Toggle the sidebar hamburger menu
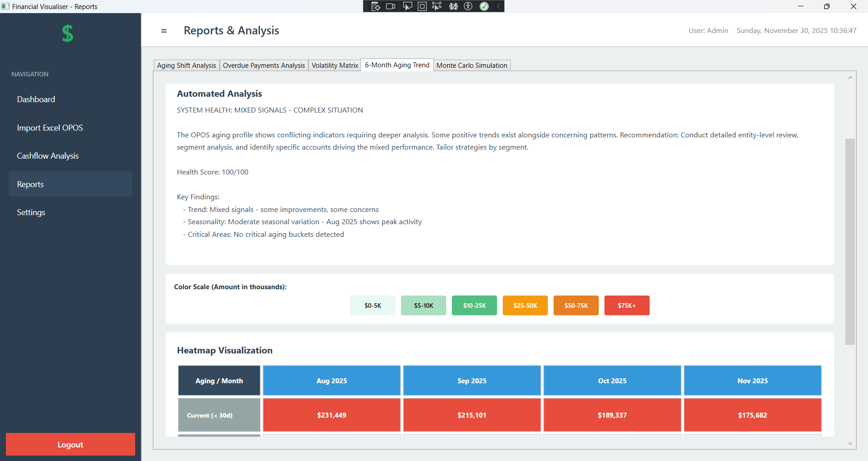 point(164,31)
